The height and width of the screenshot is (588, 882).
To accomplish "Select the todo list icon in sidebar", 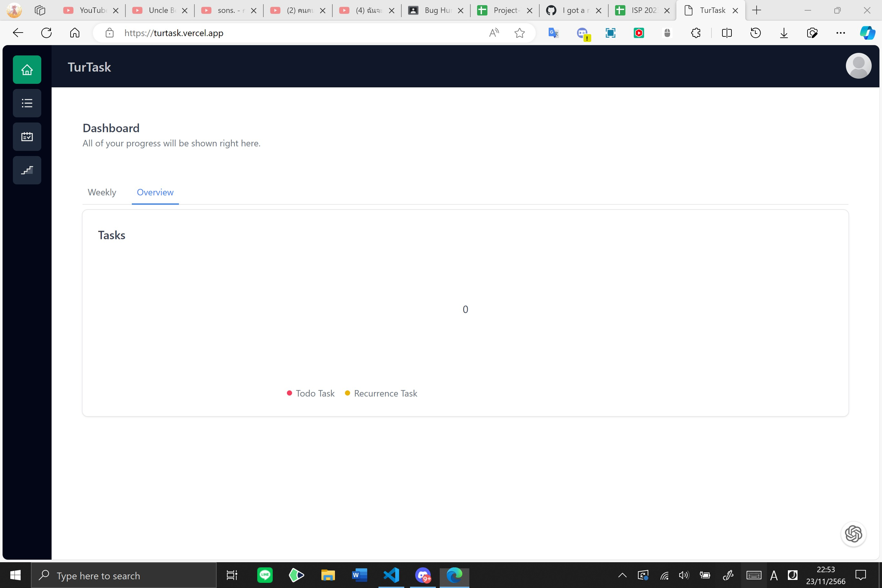I will click(27, 103).
